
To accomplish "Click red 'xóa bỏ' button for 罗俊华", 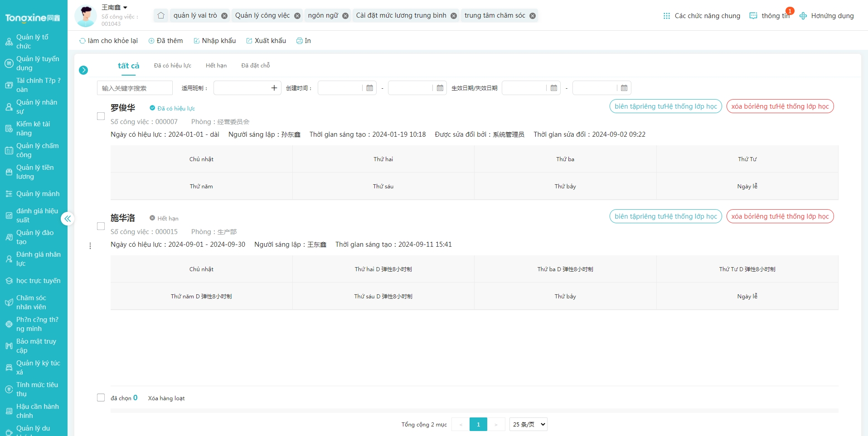I will pyautogui.click(x=780, y=106).
